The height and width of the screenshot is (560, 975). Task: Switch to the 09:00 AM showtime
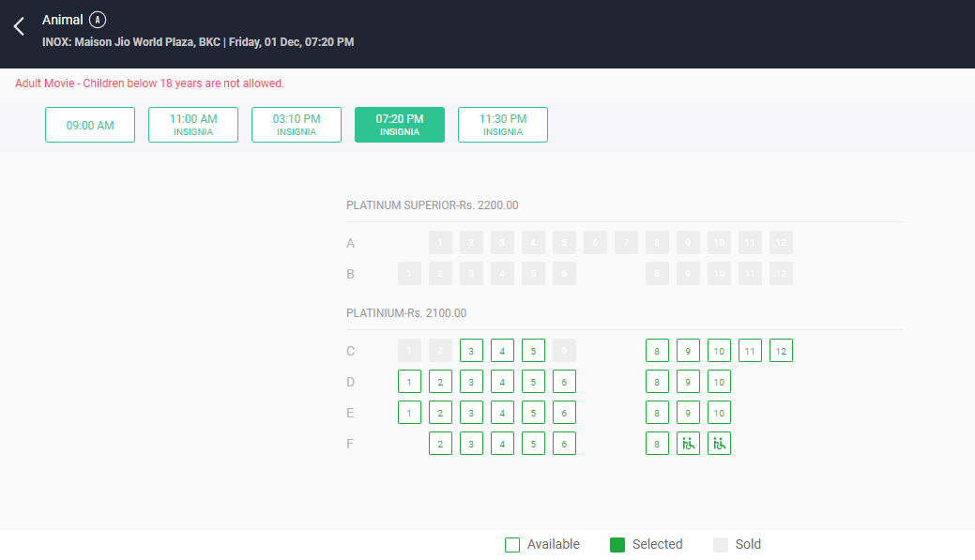(89, 124)
